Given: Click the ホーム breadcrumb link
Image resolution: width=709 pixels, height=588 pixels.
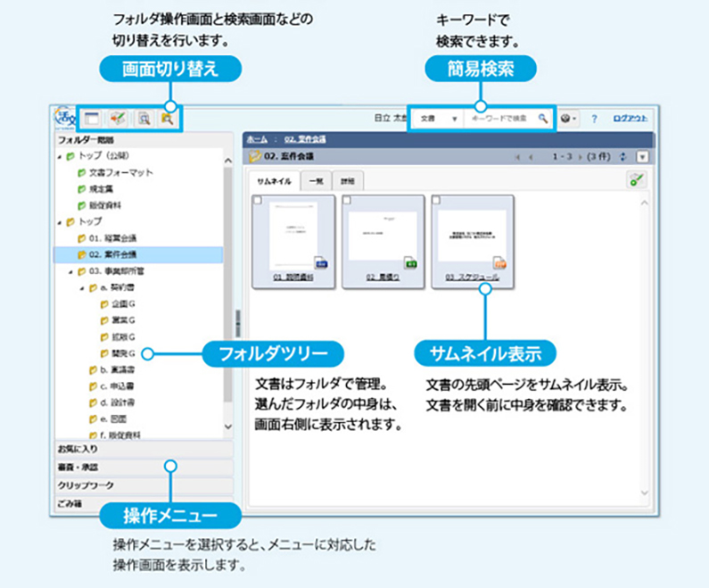Looking at the screenshot, I should pos(256,139).
